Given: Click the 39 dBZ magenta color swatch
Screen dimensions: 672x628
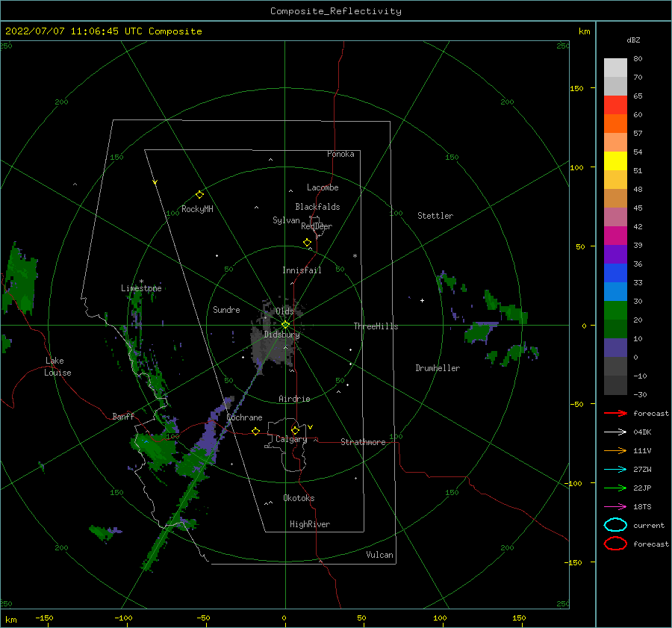Looking at the screenshot, I should [x=615, y=235].
